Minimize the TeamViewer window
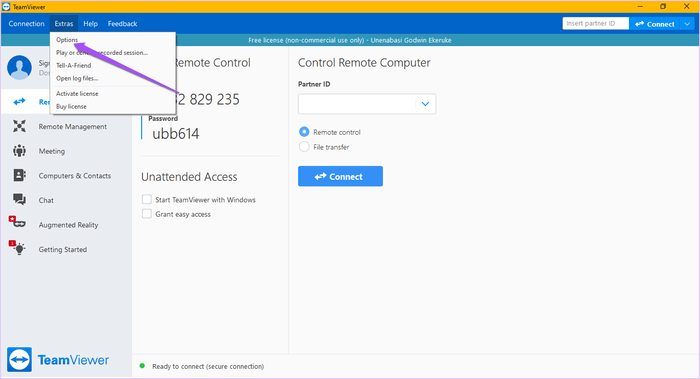Screen dimensions: 700x379 [640, 7]
